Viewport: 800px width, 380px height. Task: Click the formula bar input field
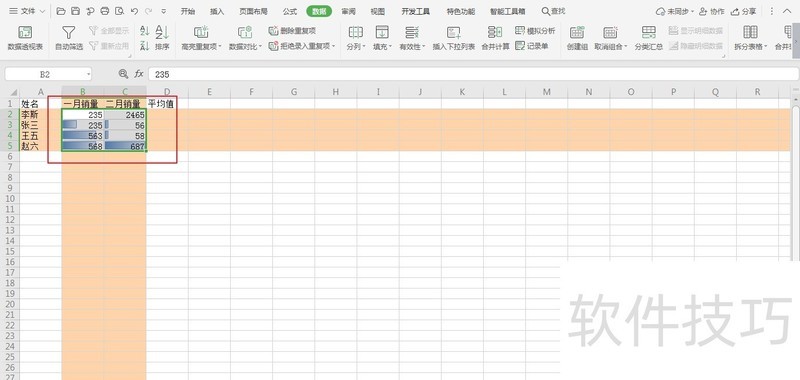473,74
